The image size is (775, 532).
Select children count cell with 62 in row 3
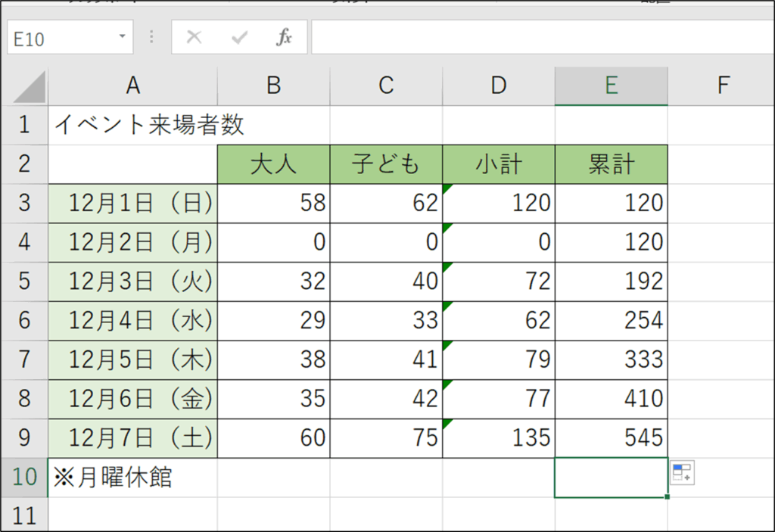[386, 204]
